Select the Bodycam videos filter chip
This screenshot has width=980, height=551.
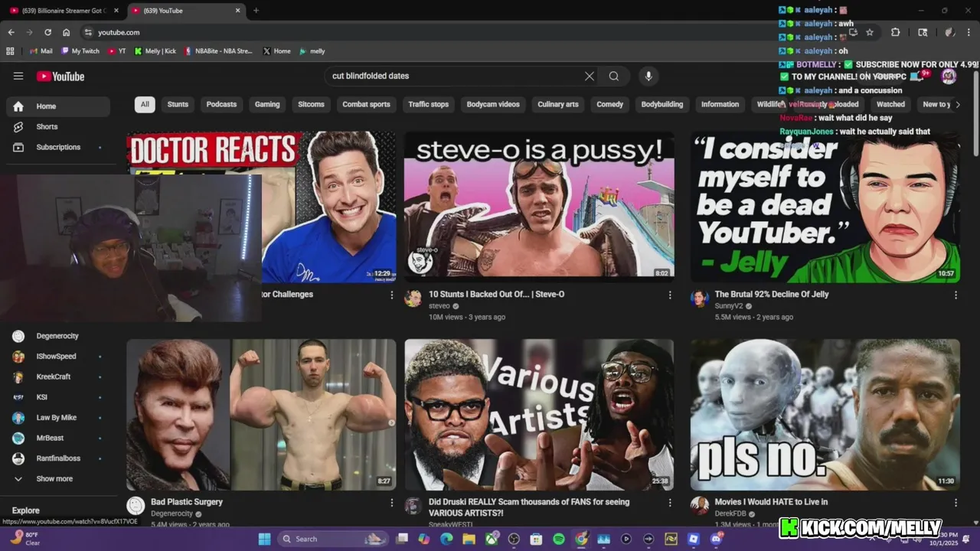click(x=493, y=104)
